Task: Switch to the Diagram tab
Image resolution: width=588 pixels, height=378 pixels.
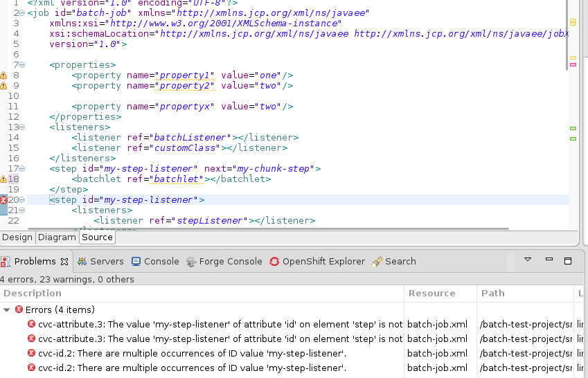Action: pyautogui.click(x=57, y=237)
